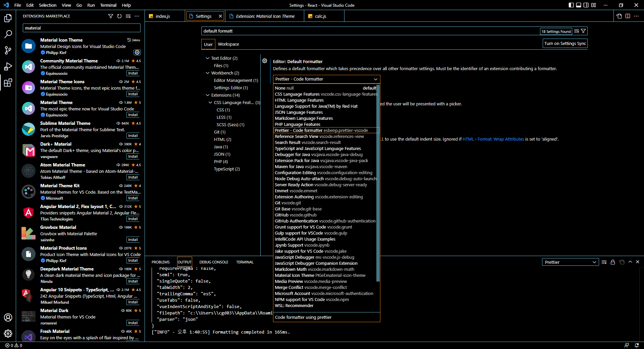Open the Manage gear in the activity bar
Screen dimensions: 644x349
click(x=8, y=334)
